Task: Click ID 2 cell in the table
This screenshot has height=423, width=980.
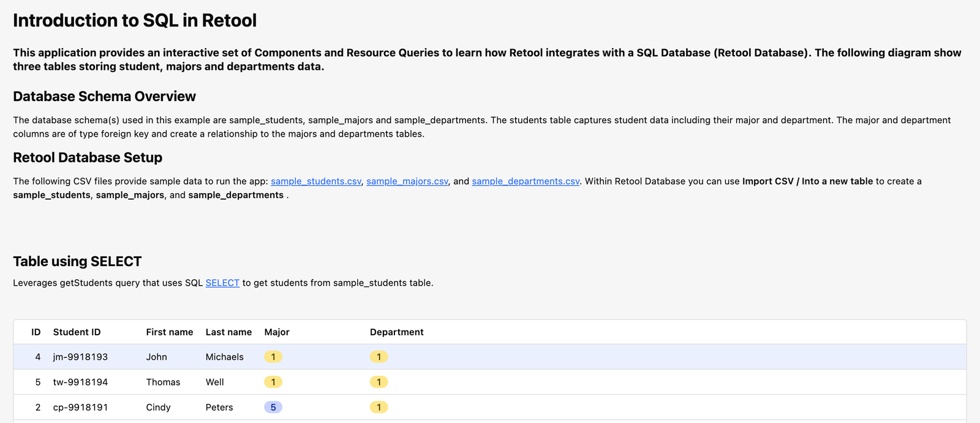Action: pyautogui.click(x=38, y=407)
